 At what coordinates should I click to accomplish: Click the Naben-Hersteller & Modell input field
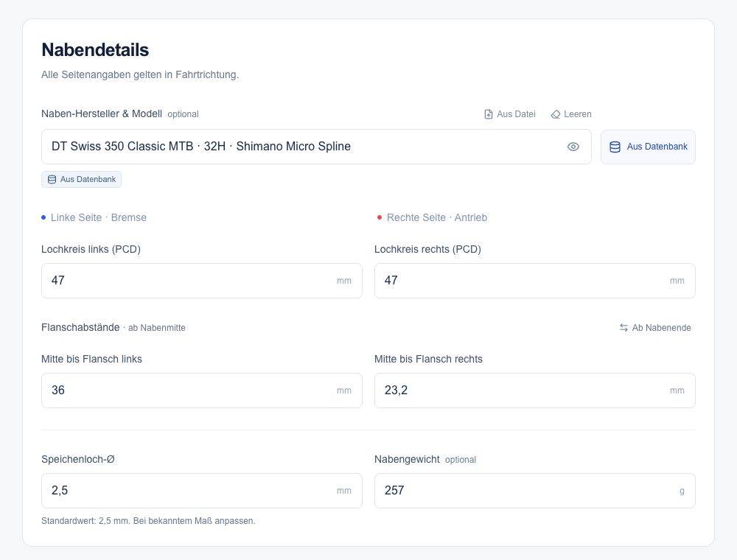(316, 147)
